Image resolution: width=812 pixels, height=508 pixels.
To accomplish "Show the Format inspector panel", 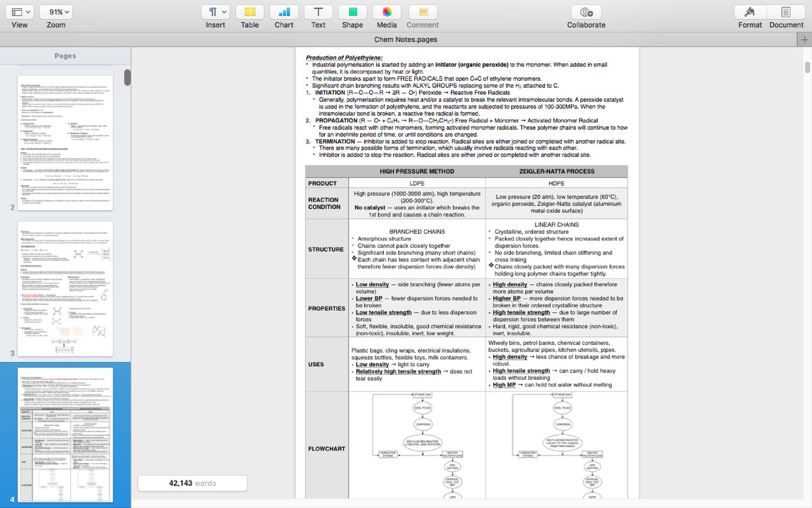I will 750,12.
